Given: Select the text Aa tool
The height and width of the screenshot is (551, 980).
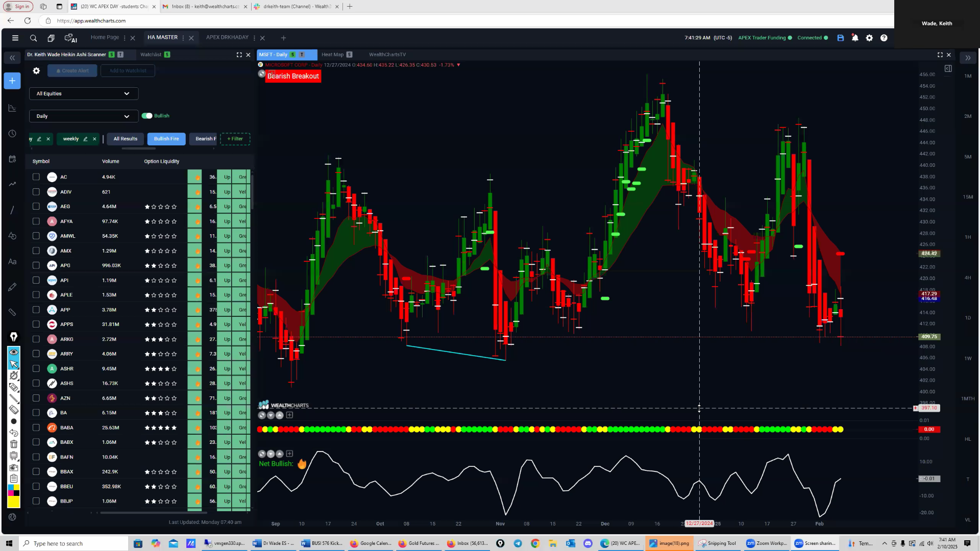Looking at the screenshot, I should point(12,261).
